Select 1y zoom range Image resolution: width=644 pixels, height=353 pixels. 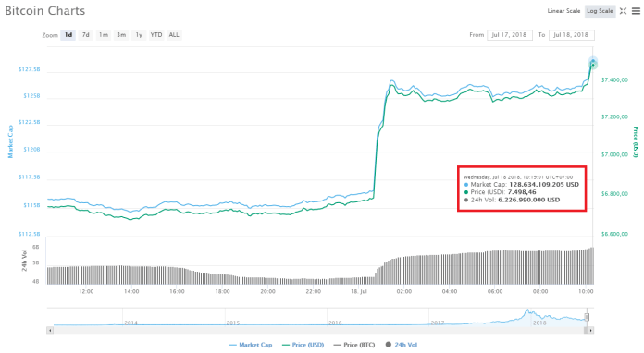click(x=139, y=35)
